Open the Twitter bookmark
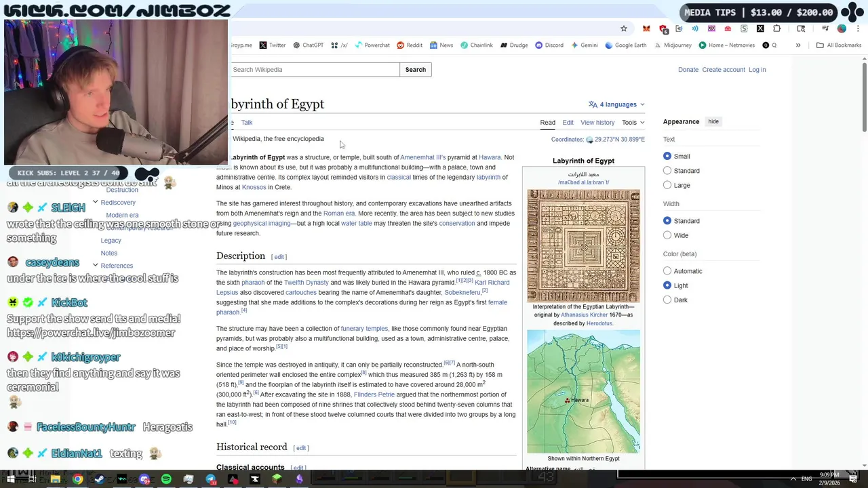Image resolution: width=868 pixels, height=488 pixels. [272, 45]
